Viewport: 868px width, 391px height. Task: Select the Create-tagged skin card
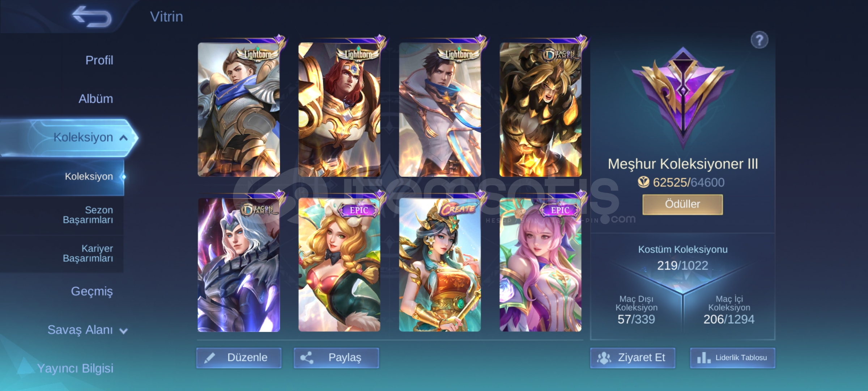(440, 264)
